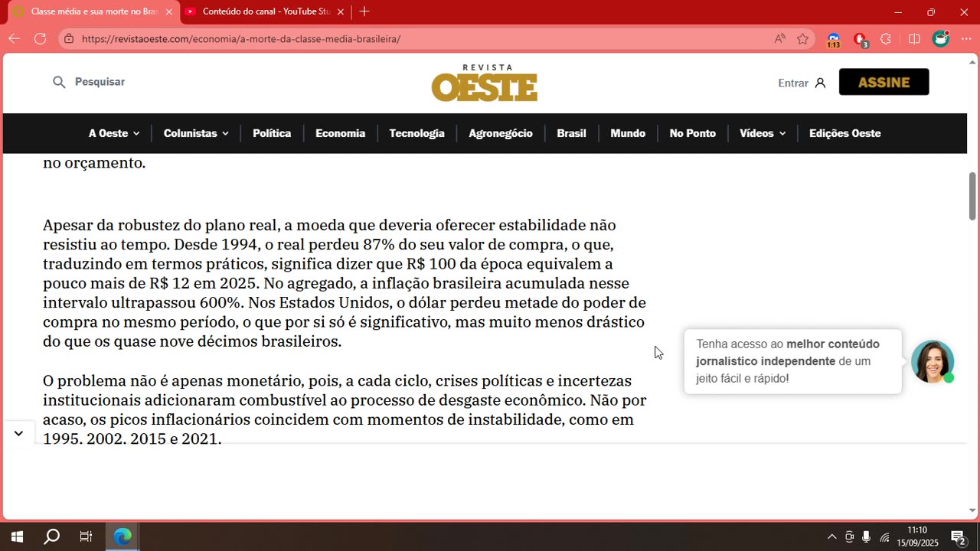980x551 pixels.
Task: Reload the page with refresh icon
Action: click(41, 39)
